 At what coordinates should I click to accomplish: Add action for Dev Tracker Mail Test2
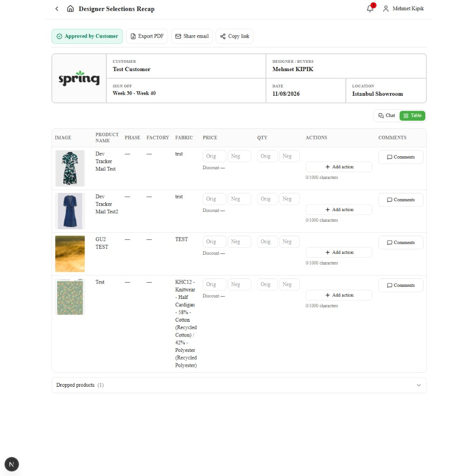(x=339, y=210)
